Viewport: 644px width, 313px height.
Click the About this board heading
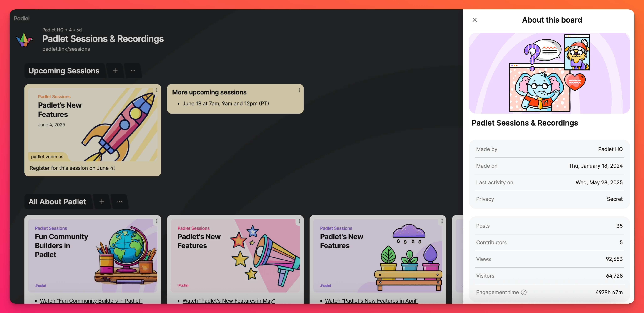pyautogui.click(x=552, y=20)
